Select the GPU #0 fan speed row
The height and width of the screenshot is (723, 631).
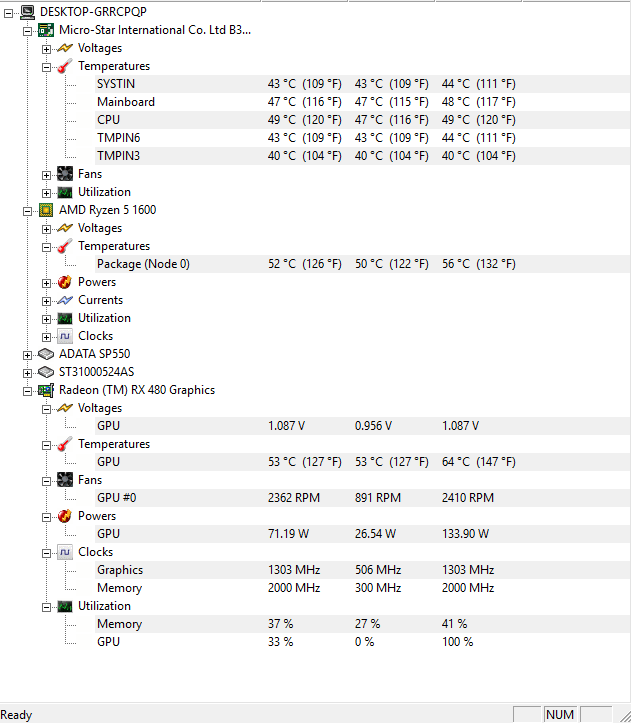[x=118, y=498]
